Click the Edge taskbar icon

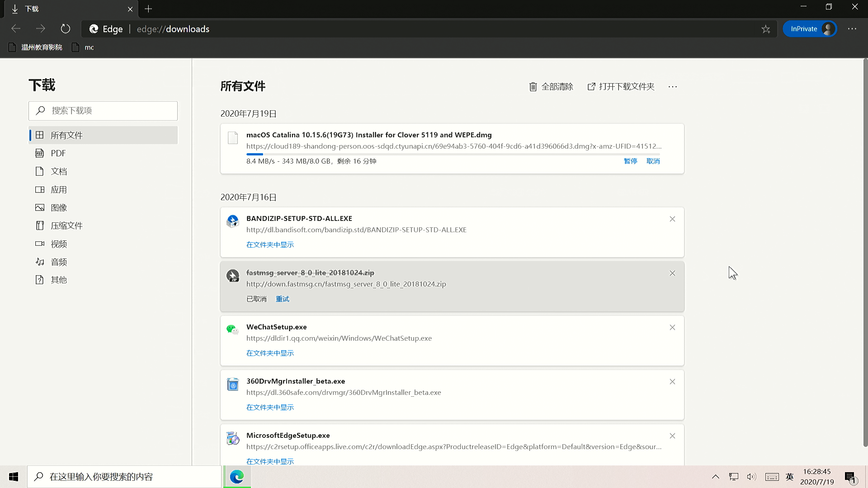(x=237, y=477)
